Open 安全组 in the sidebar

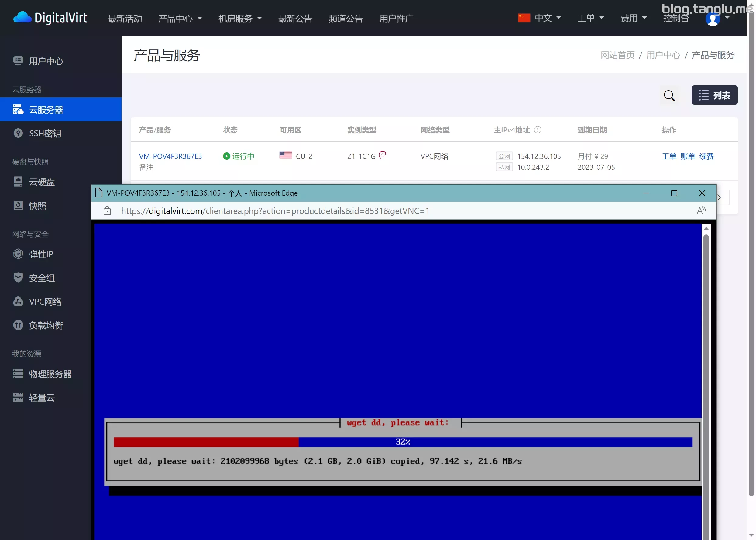[x=42, y=278]
